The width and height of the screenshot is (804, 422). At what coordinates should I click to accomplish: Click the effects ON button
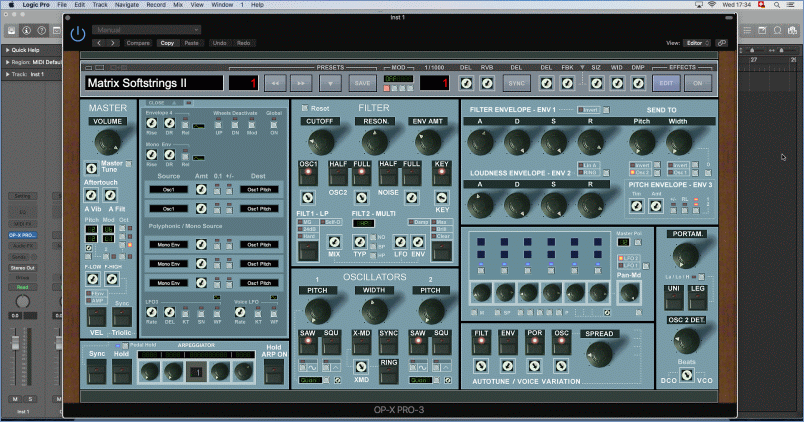[x=697, y=83]
